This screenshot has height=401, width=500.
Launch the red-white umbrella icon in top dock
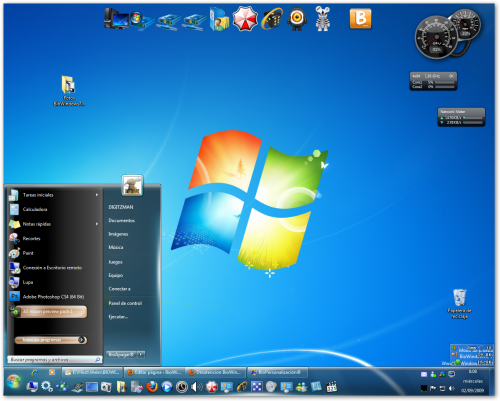point(245,19)
